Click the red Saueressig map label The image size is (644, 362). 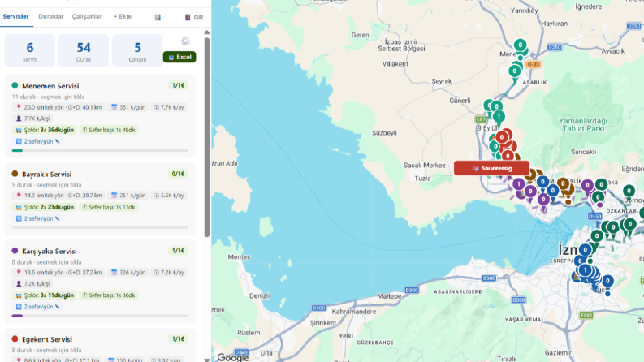tap(491, 168)
